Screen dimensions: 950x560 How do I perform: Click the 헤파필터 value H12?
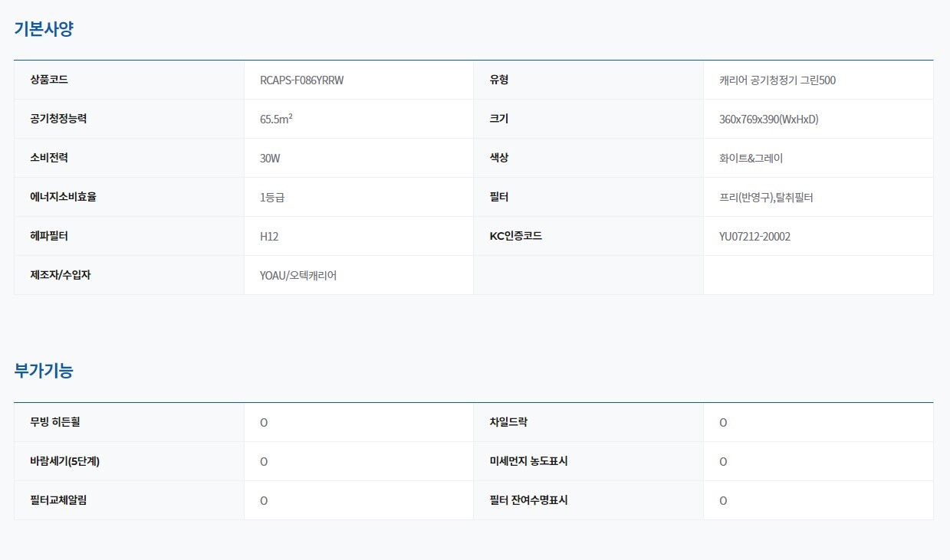point(269,237)
